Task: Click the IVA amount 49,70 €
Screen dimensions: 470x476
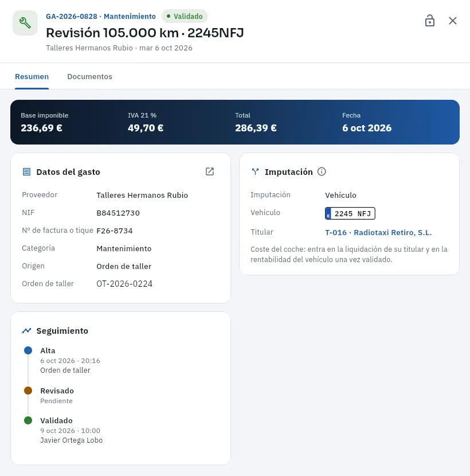Action: click(146, 128)
